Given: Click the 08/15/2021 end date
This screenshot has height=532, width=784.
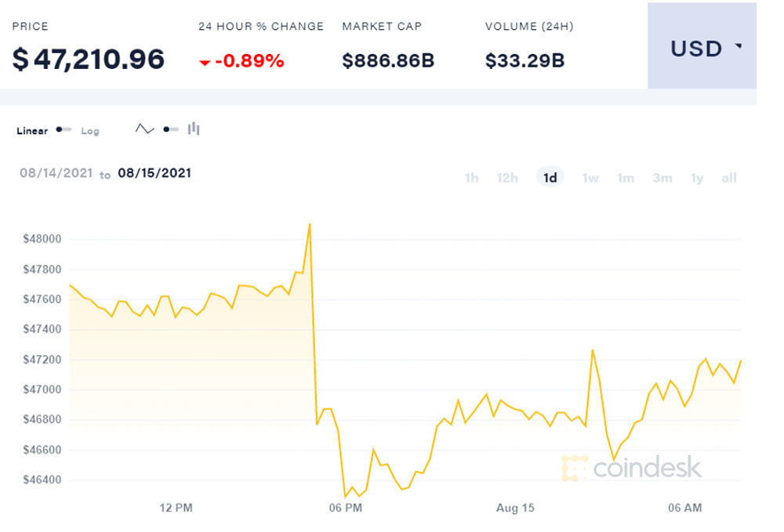Looking at the screenshot, I should pyautogui.click(x=154, y=173).
